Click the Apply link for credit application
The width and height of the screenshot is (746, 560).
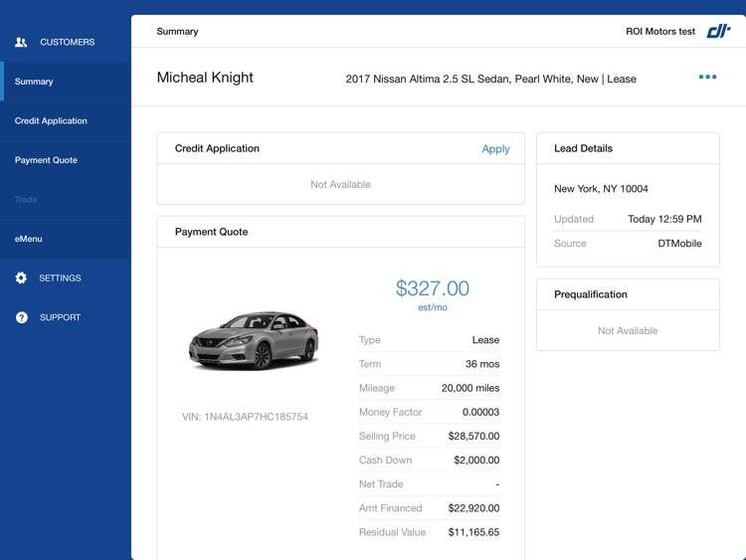coord(495,149)
